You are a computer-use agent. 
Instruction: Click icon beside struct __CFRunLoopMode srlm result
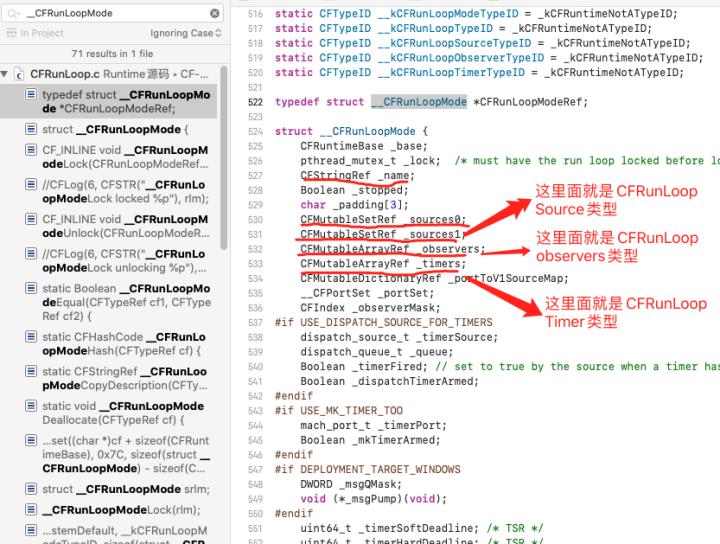pyautogui.click(x=31, y=488)
